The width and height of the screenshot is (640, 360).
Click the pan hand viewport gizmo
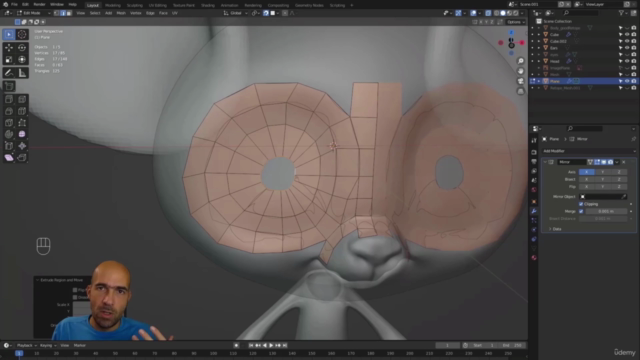coord(520,71)
